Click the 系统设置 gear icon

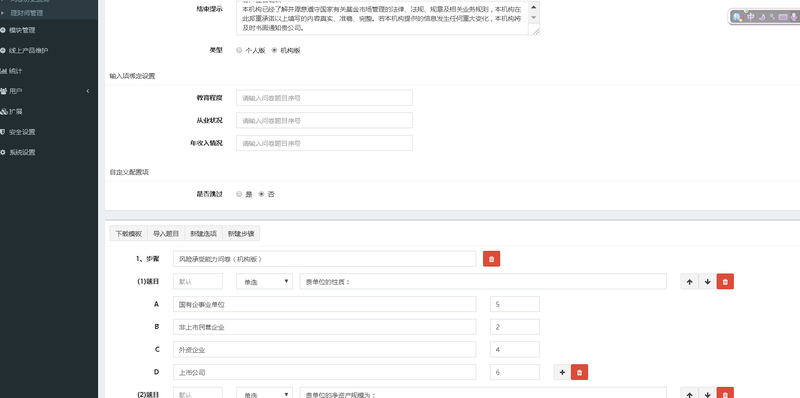pyautogui.click(x=3, y=152)
